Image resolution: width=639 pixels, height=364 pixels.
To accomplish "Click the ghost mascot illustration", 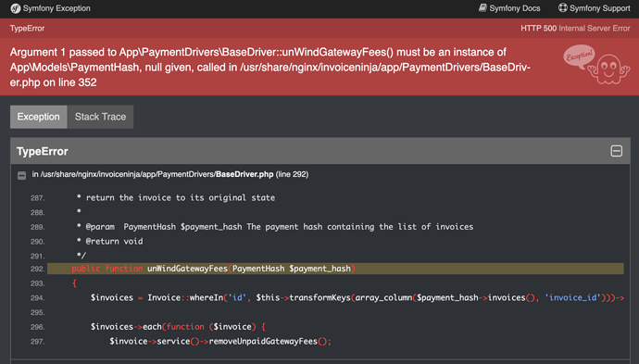I will coord(608,69).
